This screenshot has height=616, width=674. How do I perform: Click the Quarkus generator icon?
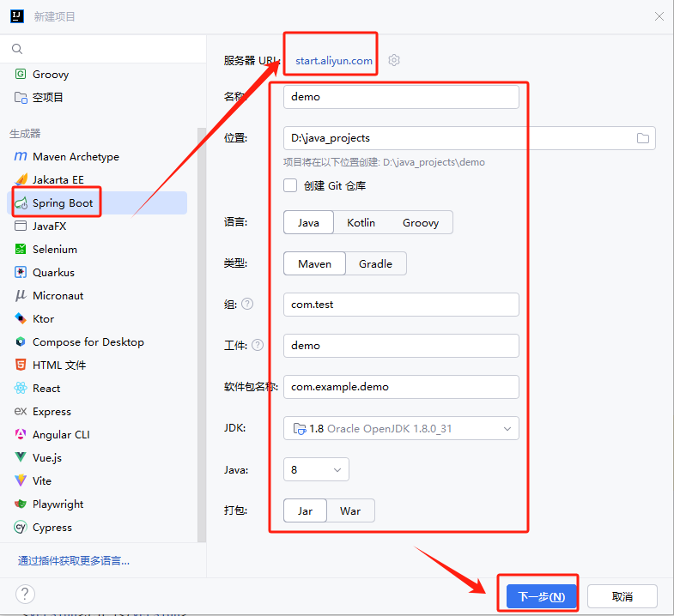tap(21, 272)
